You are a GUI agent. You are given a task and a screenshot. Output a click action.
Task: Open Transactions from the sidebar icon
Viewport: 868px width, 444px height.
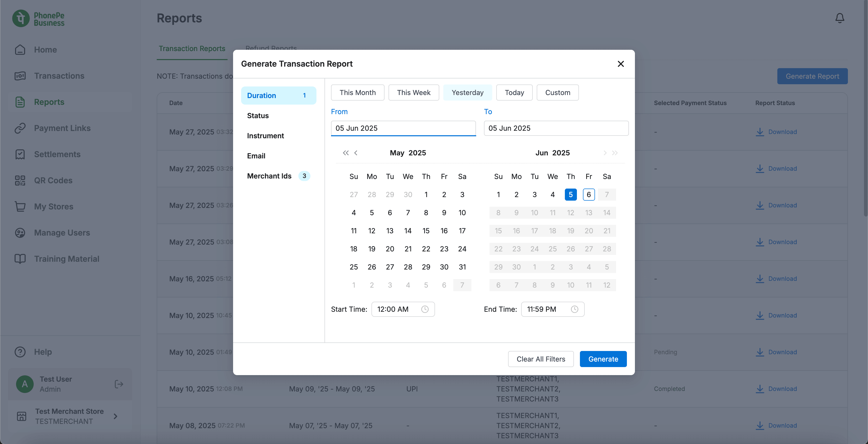[20, 76]
